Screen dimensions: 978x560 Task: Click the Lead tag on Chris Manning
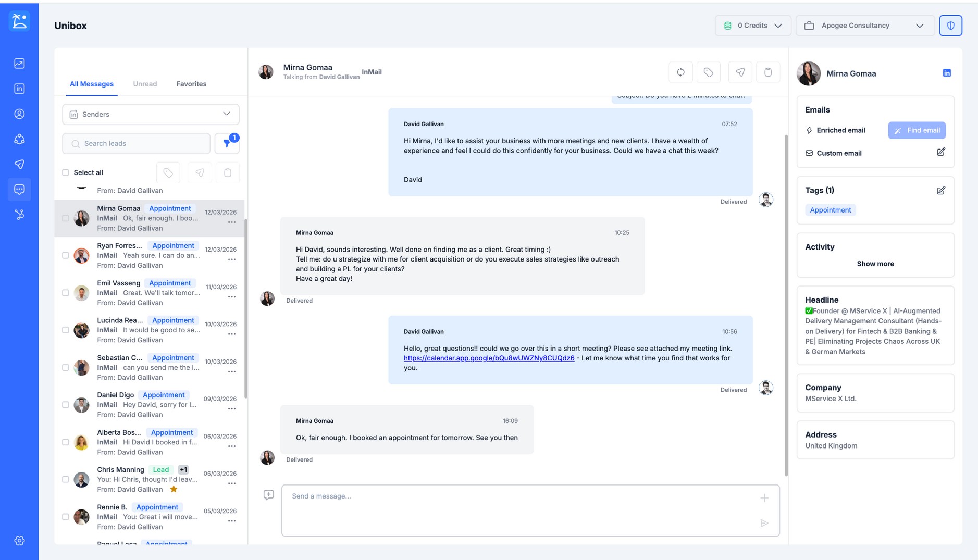click(x=160, y=469)
